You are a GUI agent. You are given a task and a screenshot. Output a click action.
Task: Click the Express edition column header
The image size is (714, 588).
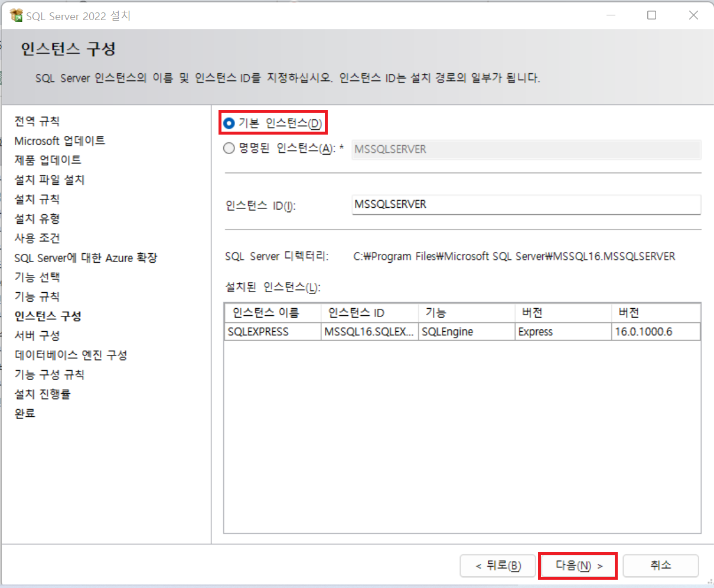click(563, 313)
